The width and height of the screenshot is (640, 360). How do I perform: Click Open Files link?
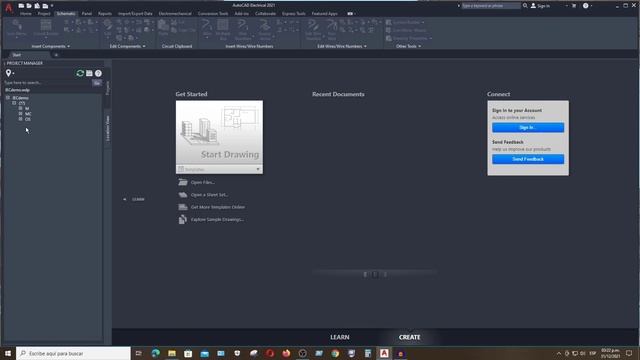click(203, 182)
